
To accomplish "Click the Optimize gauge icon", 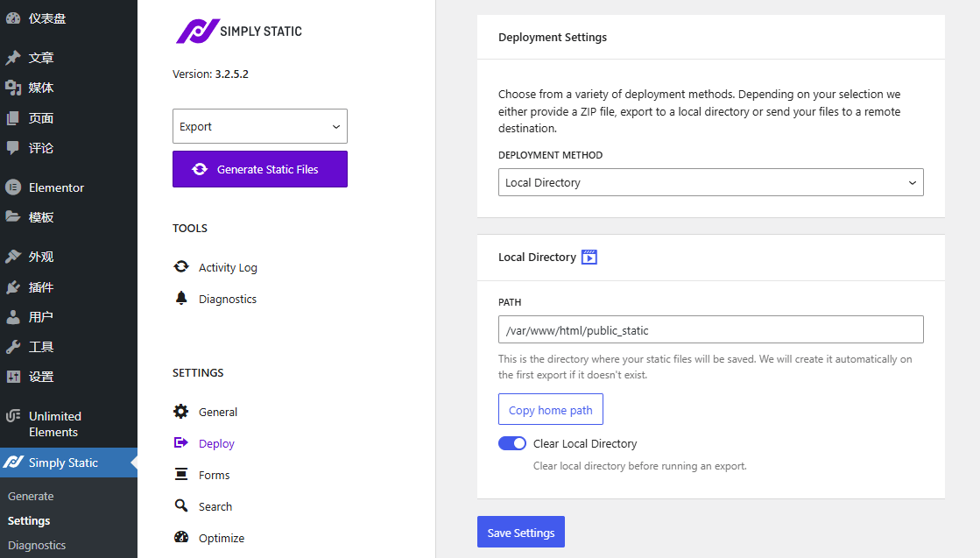I will tap(181, 538).
